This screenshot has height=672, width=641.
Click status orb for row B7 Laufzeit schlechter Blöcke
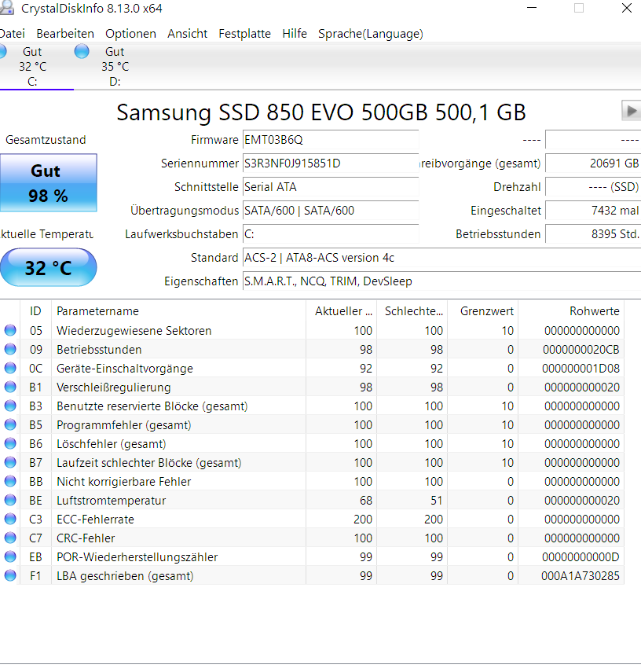click(x=10, y=462)
